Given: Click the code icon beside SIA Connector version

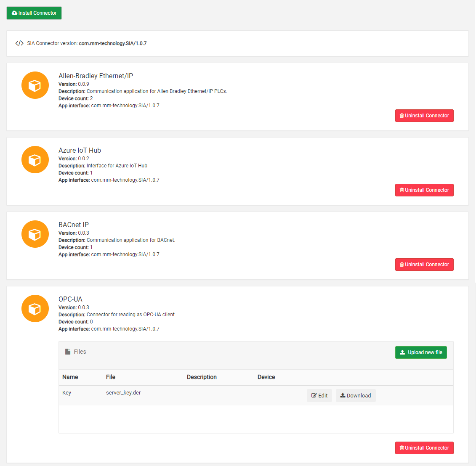Looking at the screenshot, I should click(x=19, y=43).
